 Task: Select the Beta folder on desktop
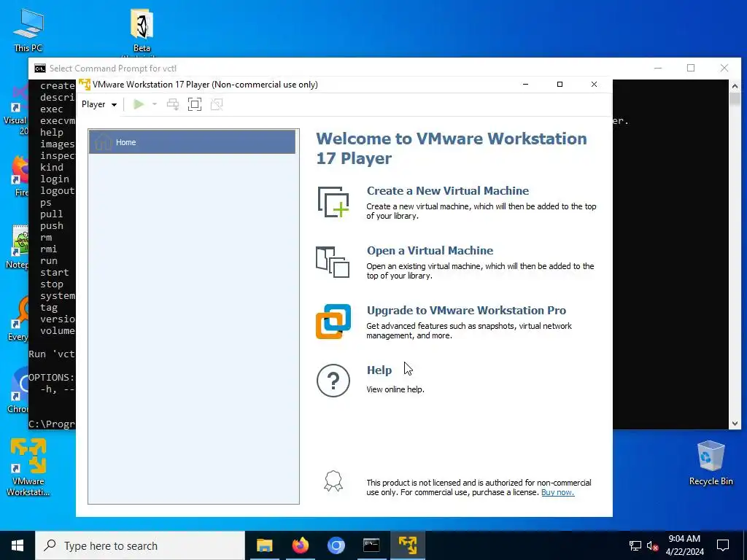142,31
